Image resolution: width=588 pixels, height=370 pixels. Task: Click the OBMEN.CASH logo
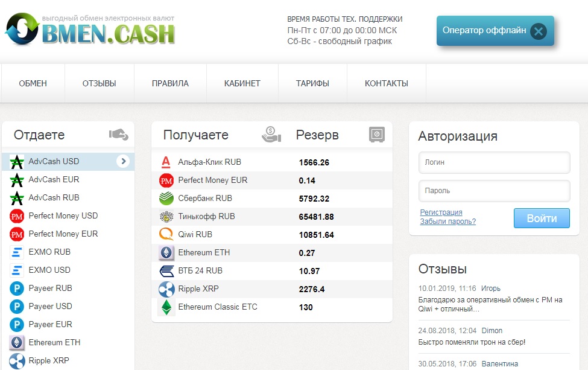90,29
